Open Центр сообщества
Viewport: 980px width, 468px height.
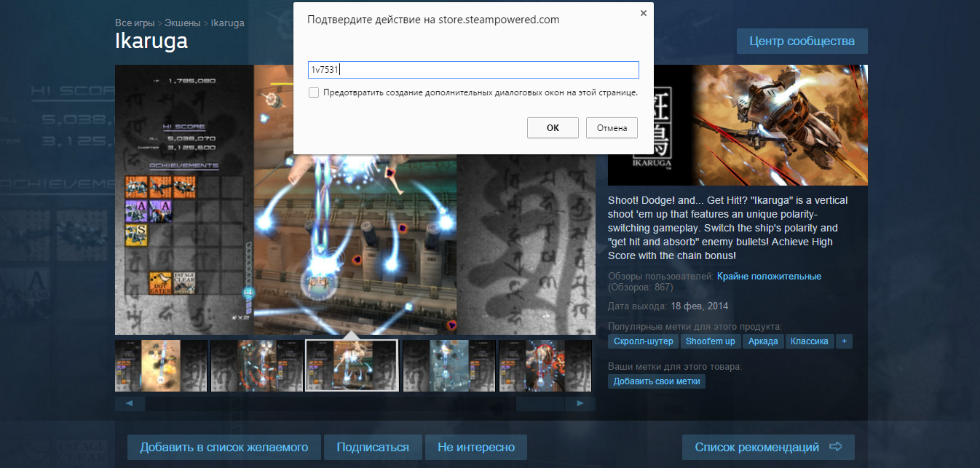pyautogui.click(x=802, y=41)
